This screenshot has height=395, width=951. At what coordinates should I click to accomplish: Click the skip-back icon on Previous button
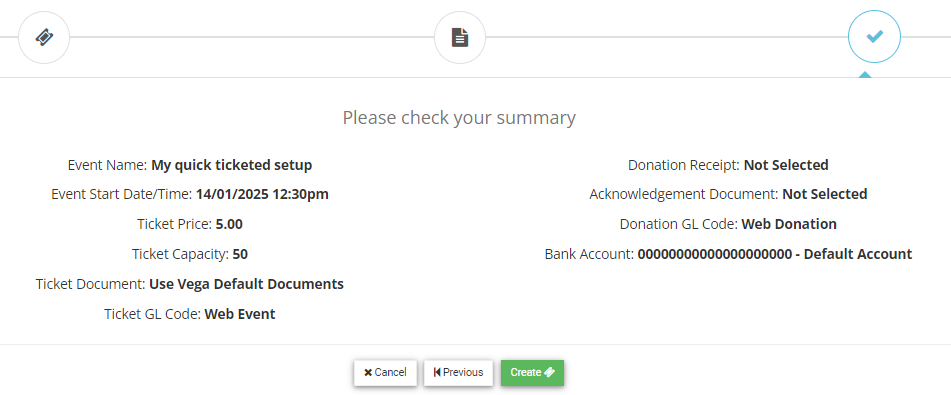pos(437,373)
